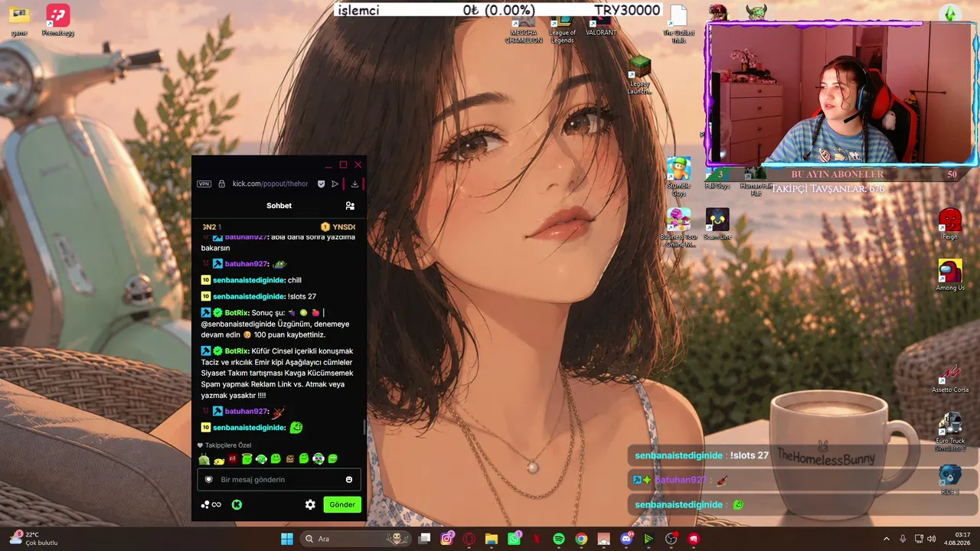Select the PremaTagg desktop shortcut

[57, 21]
